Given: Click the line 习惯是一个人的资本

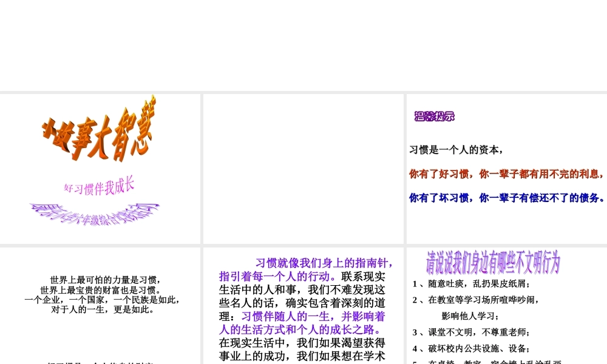Looking at the screenshot, I should tap(456, 150).
